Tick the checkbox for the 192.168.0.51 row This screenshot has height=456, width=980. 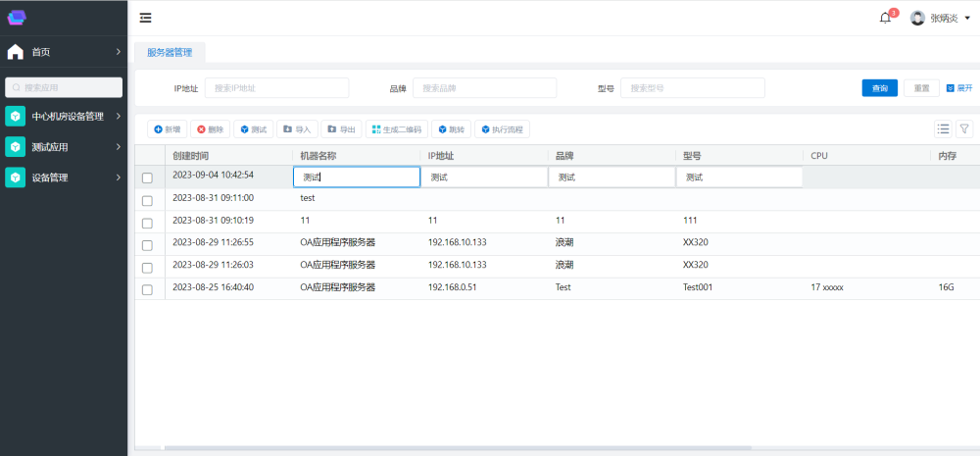(x=147, y=289)
